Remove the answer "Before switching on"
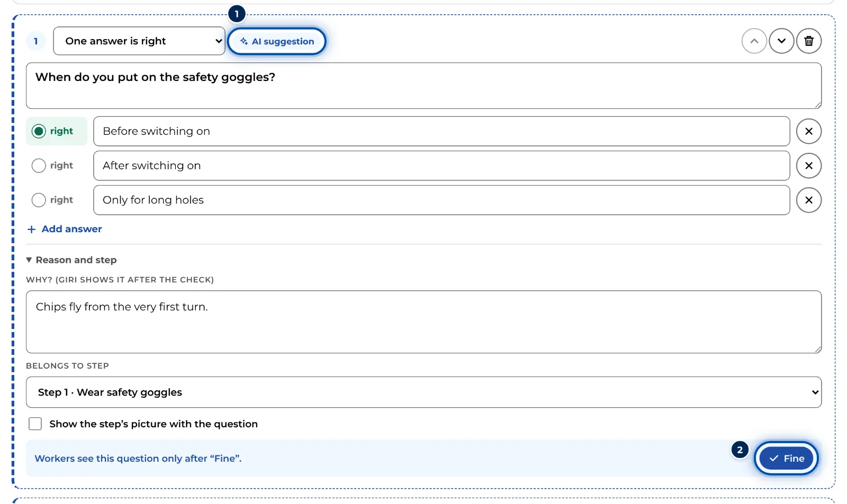Viewport: 847px width, 504px height. tap(809, 131)
